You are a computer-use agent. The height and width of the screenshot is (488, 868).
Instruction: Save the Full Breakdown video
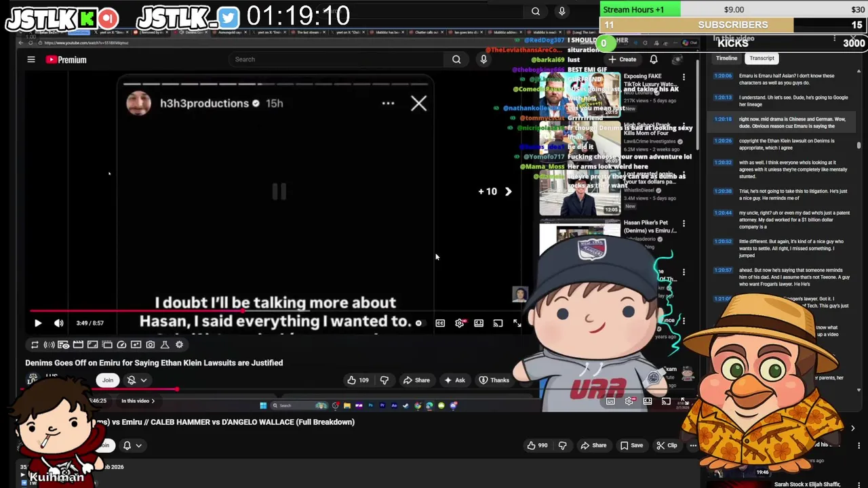(631, 445)
